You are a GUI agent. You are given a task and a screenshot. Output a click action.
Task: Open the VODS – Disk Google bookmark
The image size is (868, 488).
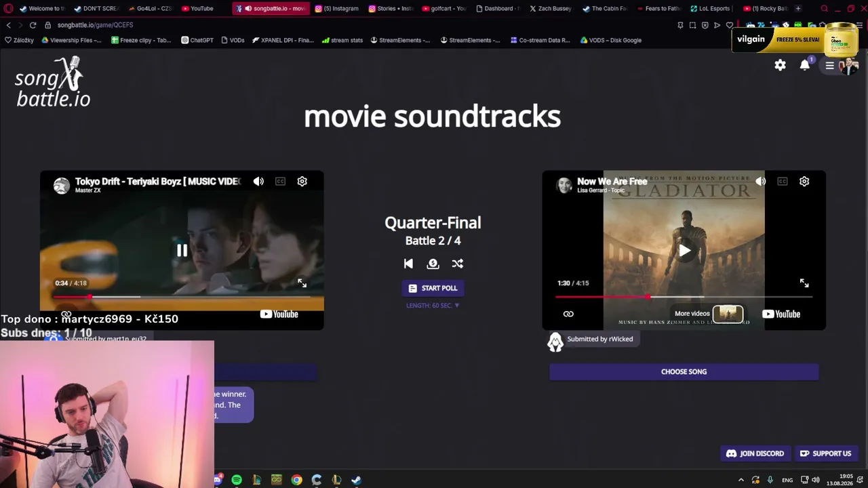point(610,40)
